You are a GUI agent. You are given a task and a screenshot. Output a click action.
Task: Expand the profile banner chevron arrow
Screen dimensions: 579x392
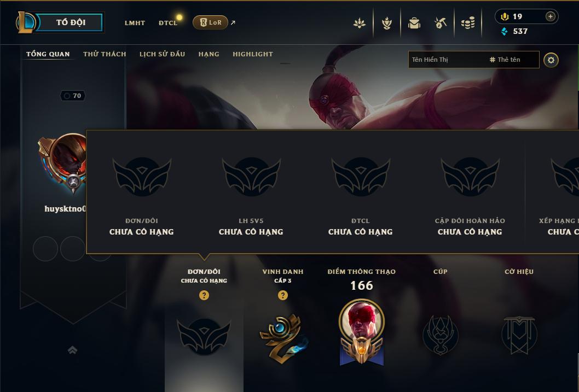click(x=73, y=350)
